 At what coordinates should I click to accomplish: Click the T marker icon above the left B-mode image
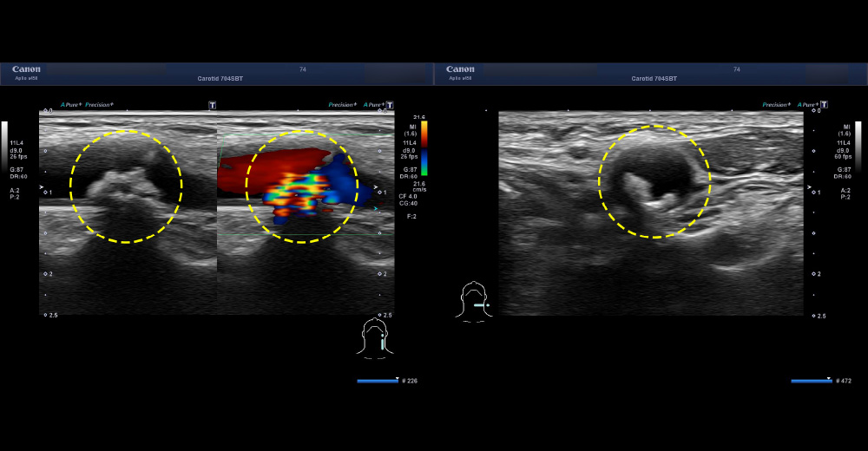click(x=213, y=105)
